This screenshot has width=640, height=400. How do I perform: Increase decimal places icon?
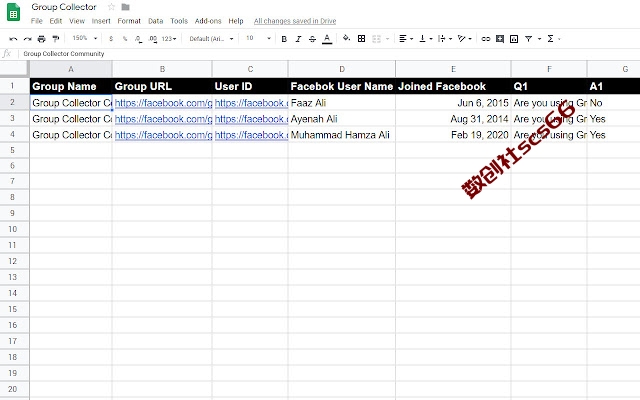pyautogui.click(x=153, y=39)
